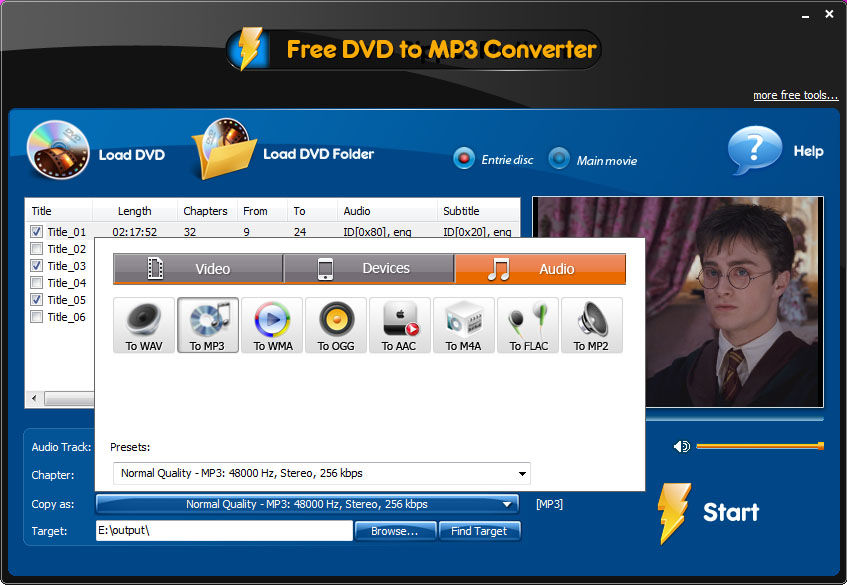Click the lightning bolt Start icon
The width and height of the screenshot is (847, 585).
tap(674, 513)
